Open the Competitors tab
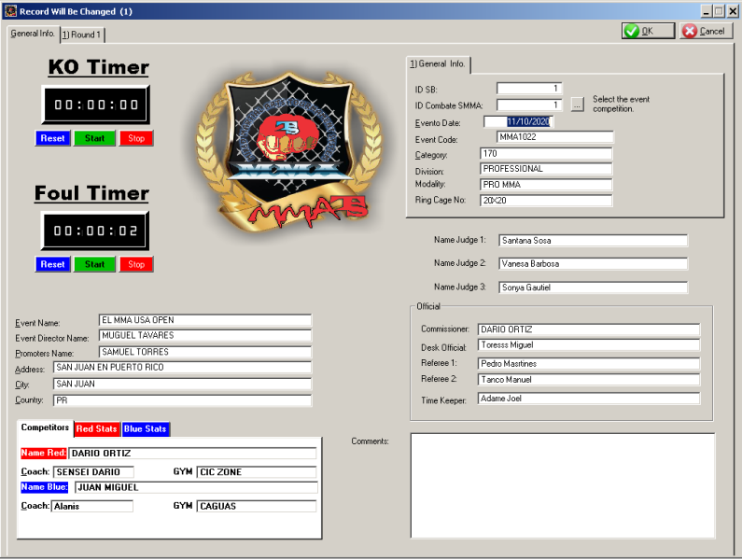742x560 pixels. click(x=45, y=427)
